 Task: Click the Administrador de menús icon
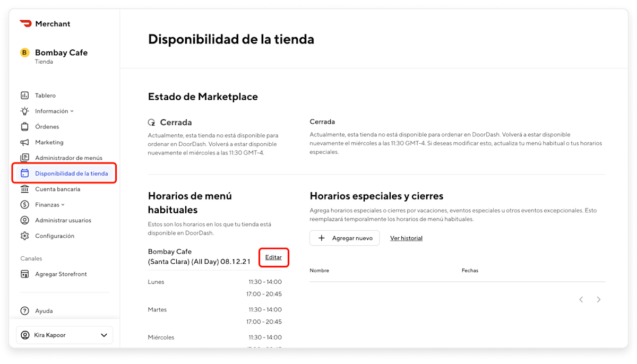click(x=24, y=158)
